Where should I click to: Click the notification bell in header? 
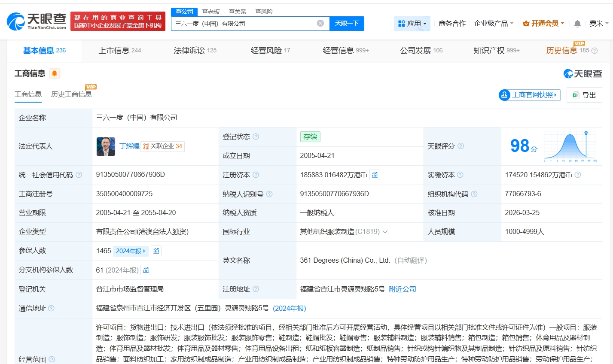577,24
